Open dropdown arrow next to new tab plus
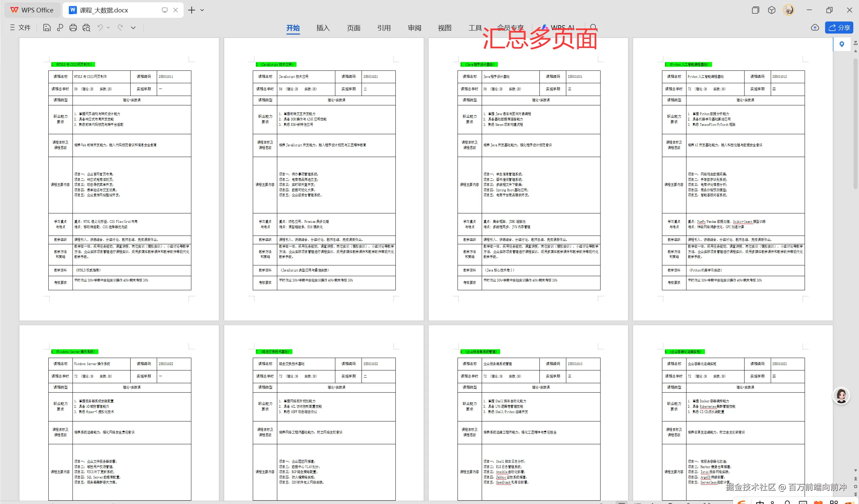Image resolution: width=859 pixels, height=504 pixels. pos(202,10)
